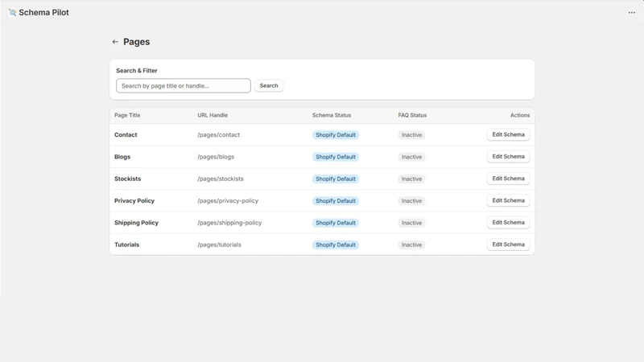Click the URL Handle column header

[x=213, y=115]
